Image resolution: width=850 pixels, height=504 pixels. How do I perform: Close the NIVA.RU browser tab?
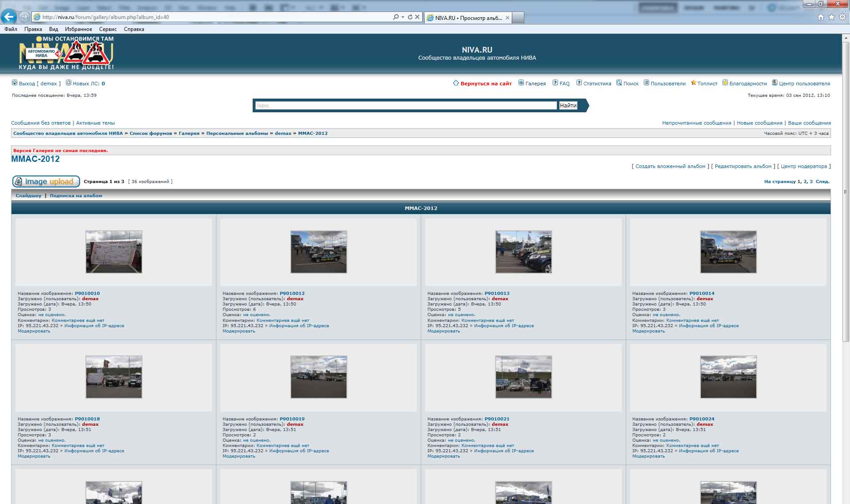click(x=507, y=18)
